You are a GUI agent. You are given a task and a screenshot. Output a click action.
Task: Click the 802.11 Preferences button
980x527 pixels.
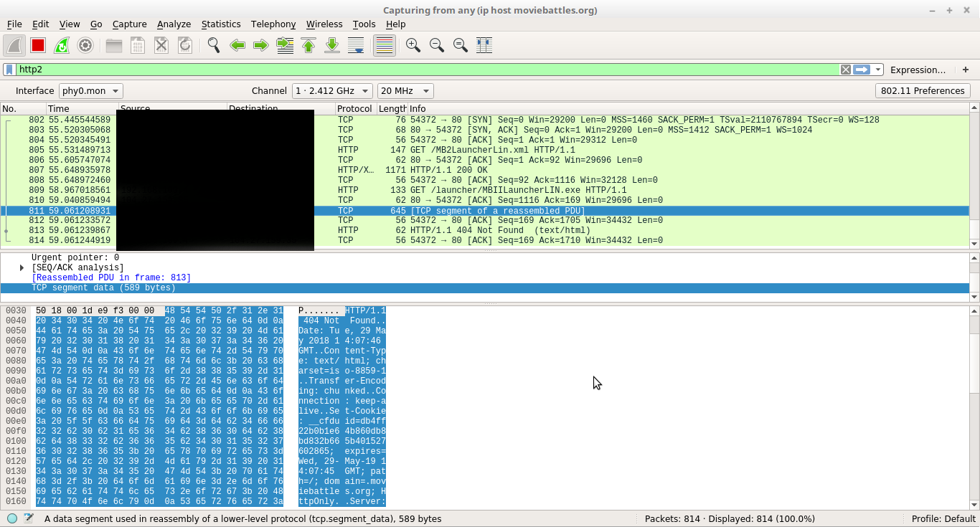click(x=923, y=91)
